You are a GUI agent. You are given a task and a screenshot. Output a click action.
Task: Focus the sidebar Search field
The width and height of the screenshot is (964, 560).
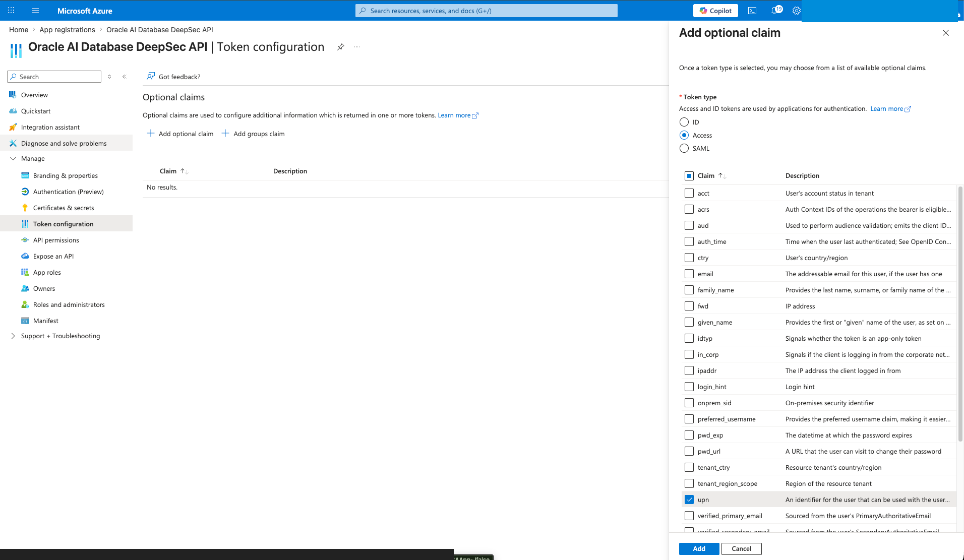click(x=54, y=77)
